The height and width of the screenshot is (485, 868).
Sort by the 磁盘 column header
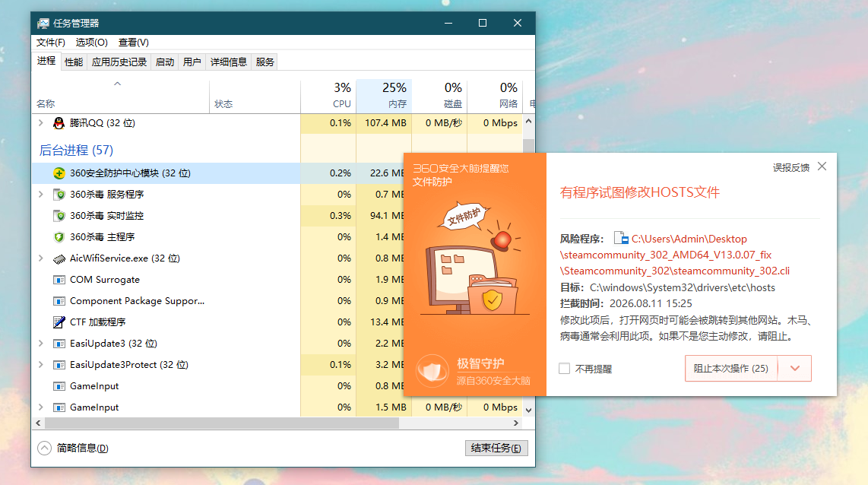tap(439, 97)
